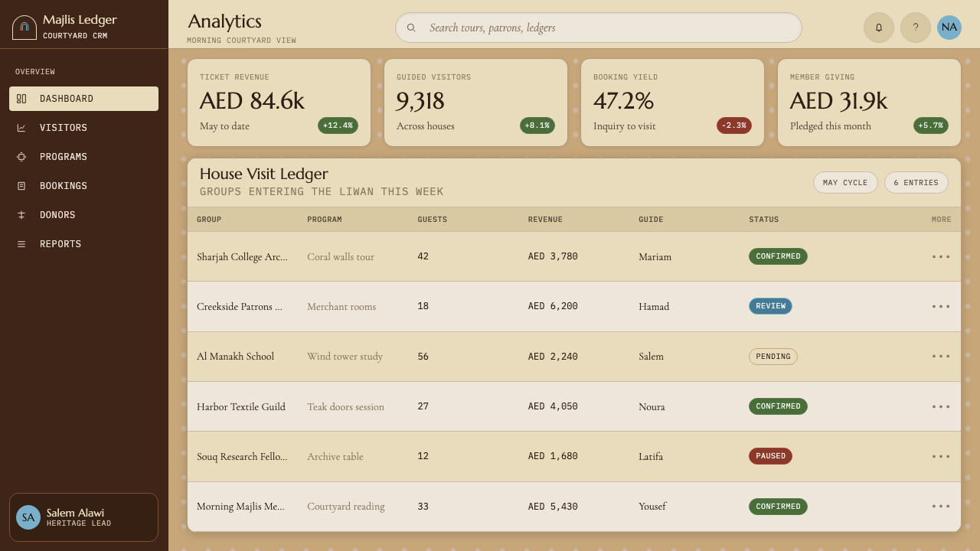Focus the search tours, patrons, ledgers field
The height and width of the screenshot is (551, 980).
click(598, 28)
